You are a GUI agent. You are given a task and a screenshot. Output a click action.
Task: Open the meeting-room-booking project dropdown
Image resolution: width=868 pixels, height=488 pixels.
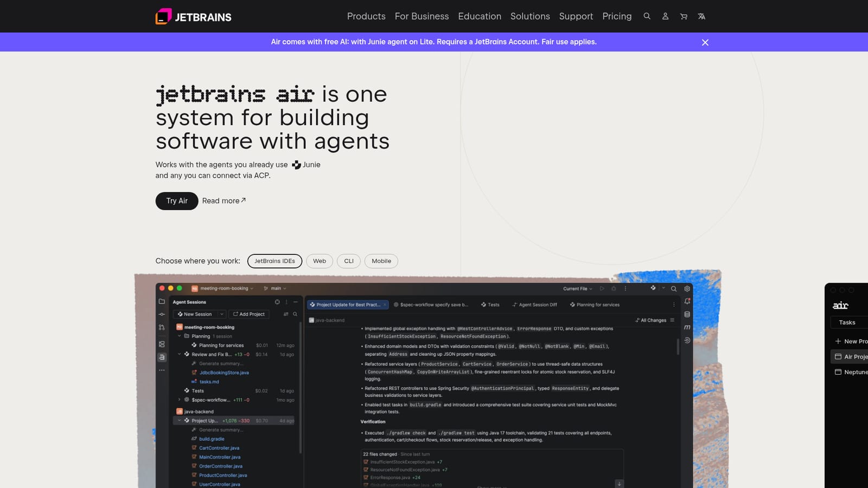pos(222,288)
